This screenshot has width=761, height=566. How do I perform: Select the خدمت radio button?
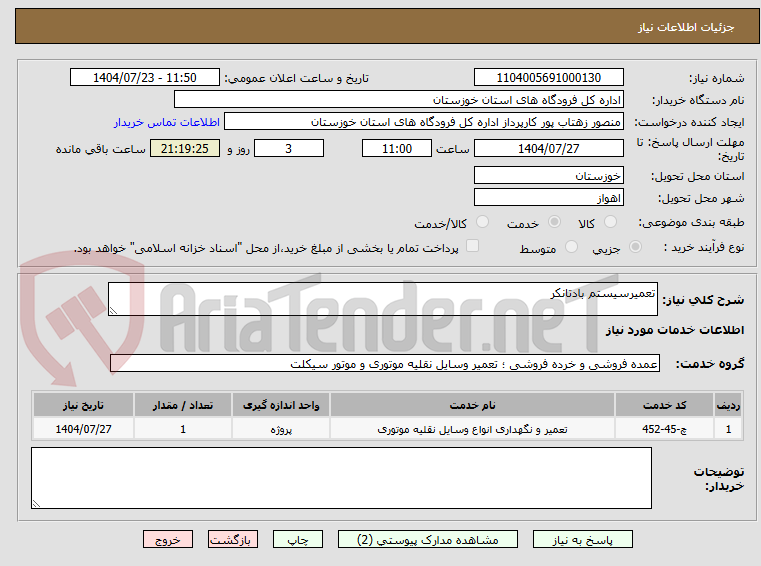point(554,222)
